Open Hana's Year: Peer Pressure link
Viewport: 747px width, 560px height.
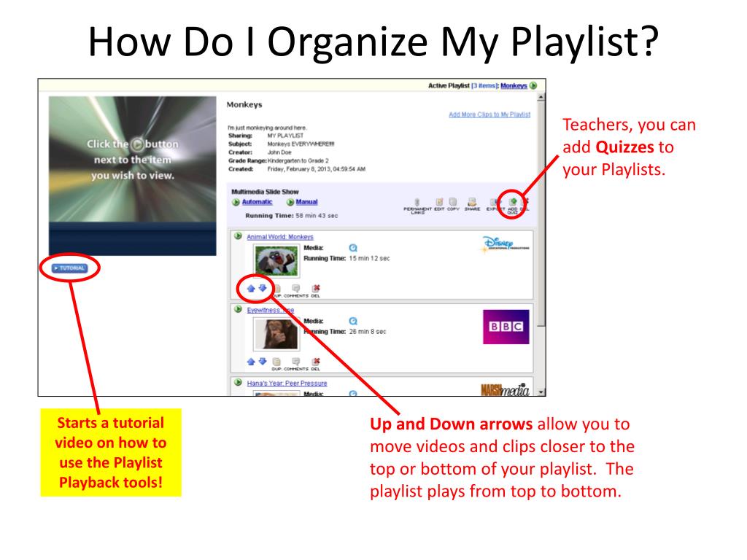tap(287, 383)
